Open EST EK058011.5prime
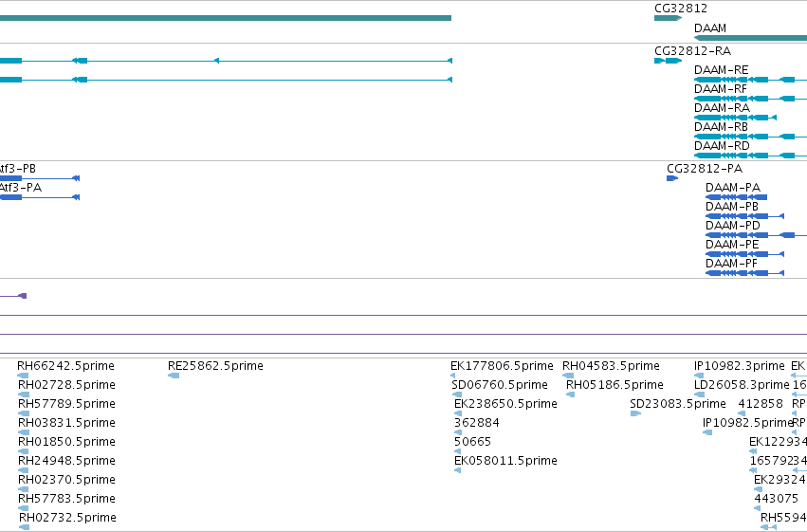Screen dimensions: 807x532 coord(505,462)
